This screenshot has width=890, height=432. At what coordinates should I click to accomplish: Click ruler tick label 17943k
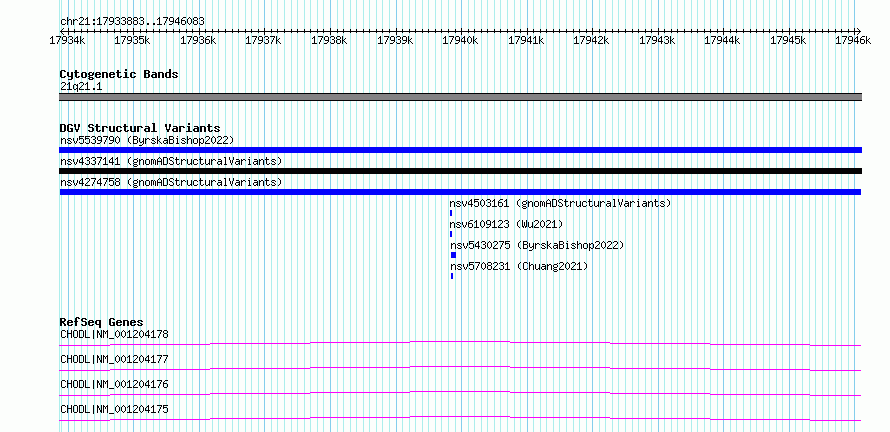point(657,40)
